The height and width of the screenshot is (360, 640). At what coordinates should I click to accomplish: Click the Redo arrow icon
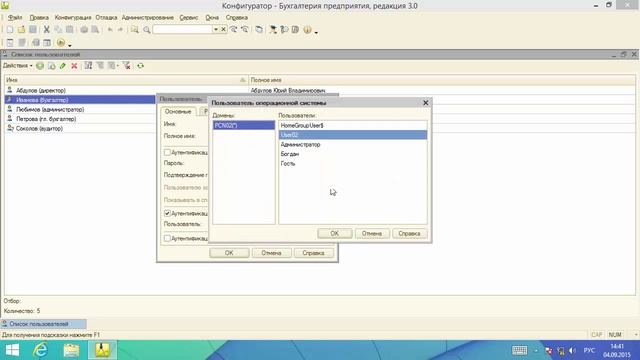click(x=120, y=30)
